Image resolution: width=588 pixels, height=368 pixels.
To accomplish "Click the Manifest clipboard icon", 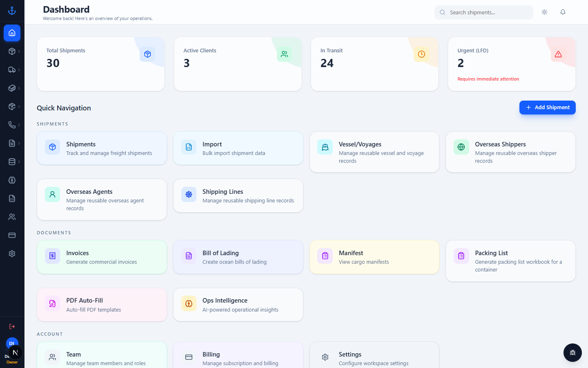I will click(325, 256).
